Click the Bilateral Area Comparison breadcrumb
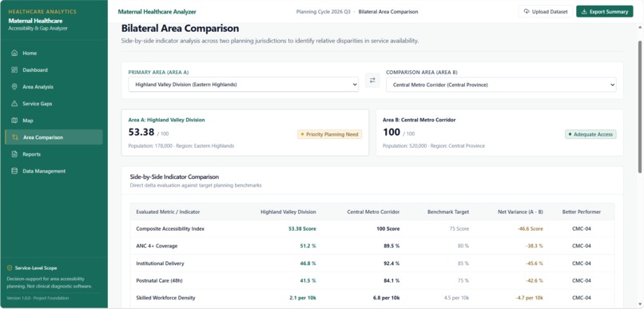 [x=388, y=12]
